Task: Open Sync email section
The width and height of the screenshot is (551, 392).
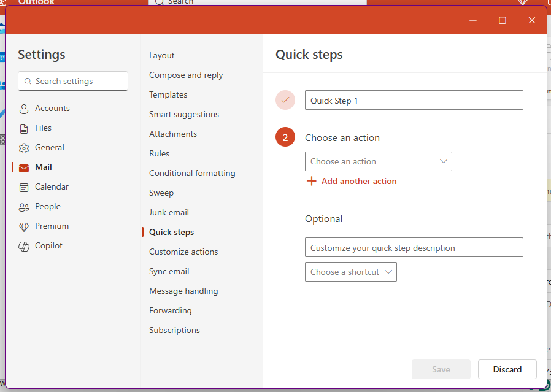Action: [169, 272]
